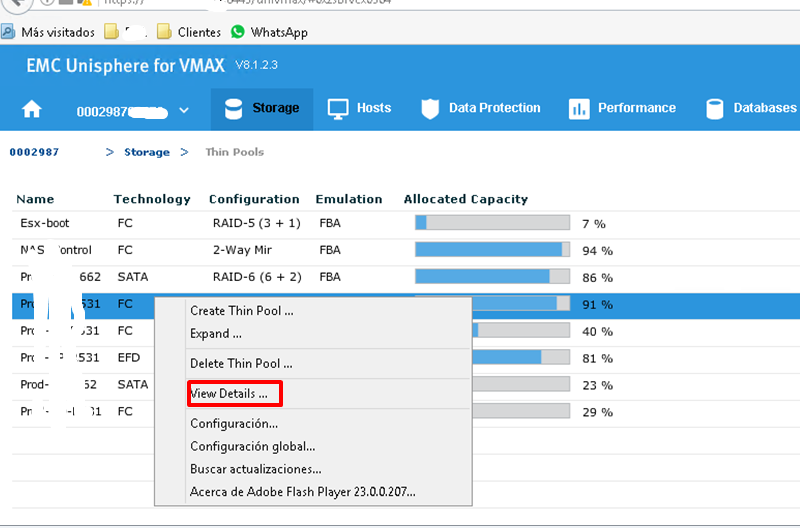Open the Hosts tab label

point(374,108)
